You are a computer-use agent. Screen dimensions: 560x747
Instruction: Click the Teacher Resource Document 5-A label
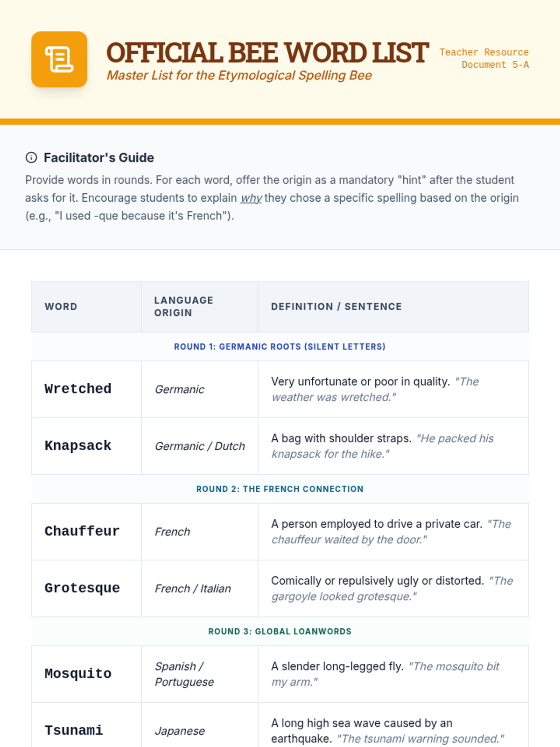tap(484, 58)
